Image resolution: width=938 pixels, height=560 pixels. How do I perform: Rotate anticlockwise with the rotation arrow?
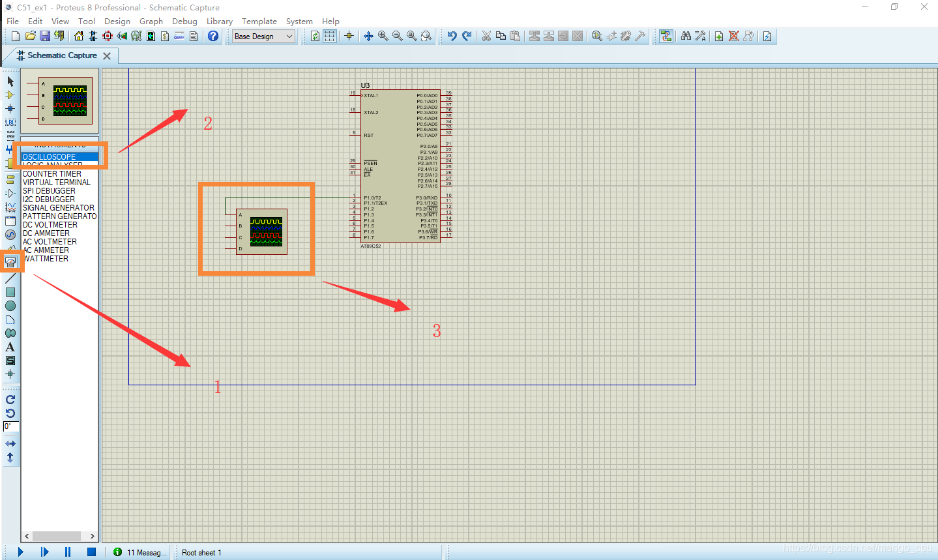tap(10, 413)
